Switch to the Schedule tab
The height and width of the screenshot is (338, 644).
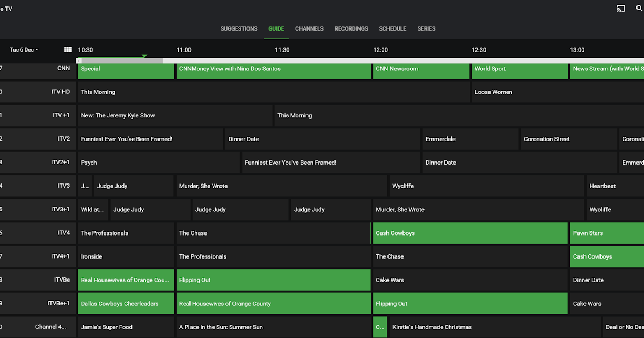point(393,28)
